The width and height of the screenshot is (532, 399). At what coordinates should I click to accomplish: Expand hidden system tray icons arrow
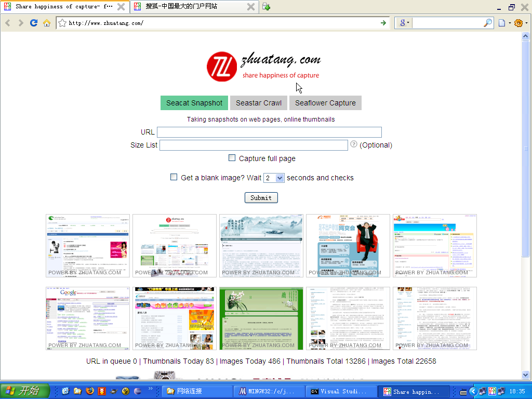(x=473, y=391)
